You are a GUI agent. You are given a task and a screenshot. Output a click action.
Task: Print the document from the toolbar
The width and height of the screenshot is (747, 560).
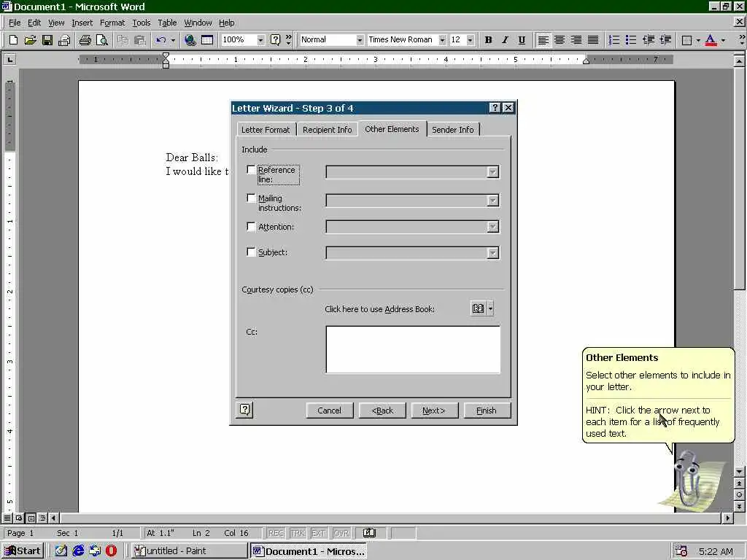coord(85,40)
